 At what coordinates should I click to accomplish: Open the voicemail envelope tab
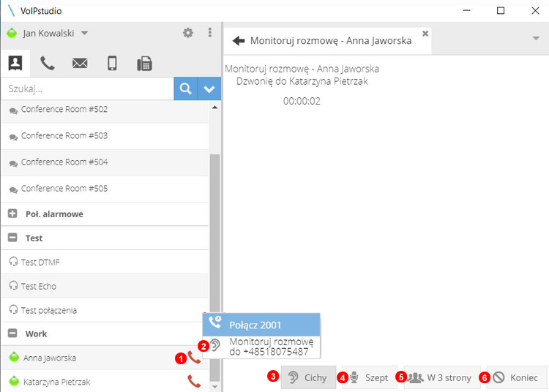pos(80,63)
